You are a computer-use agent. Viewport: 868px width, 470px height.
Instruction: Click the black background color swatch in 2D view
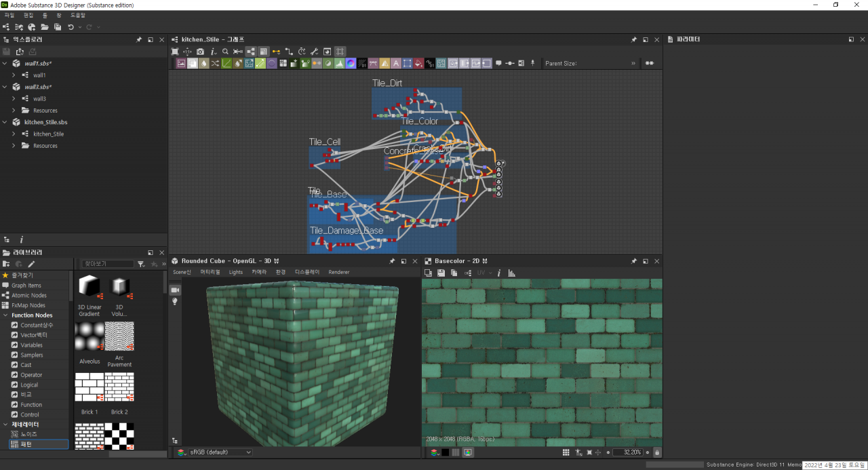(445, 452)
